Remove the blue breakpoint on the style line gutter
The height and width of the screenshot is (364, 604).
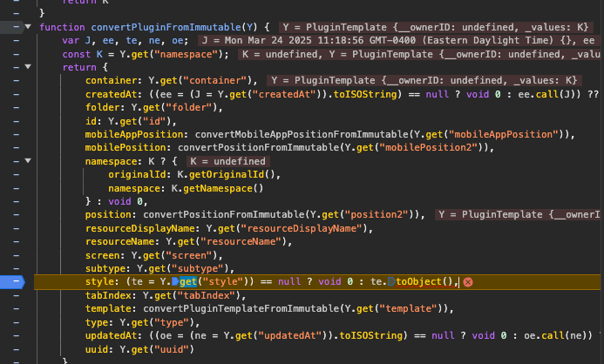pos(12,281)
